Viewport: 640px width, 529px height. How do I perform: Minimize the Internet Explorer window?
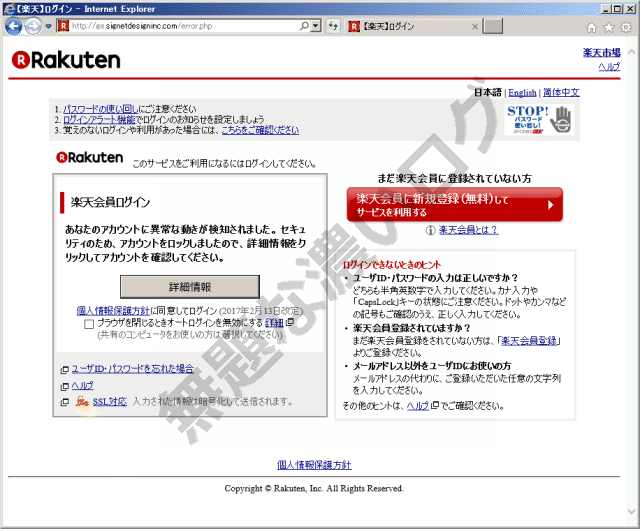(607, 9)
